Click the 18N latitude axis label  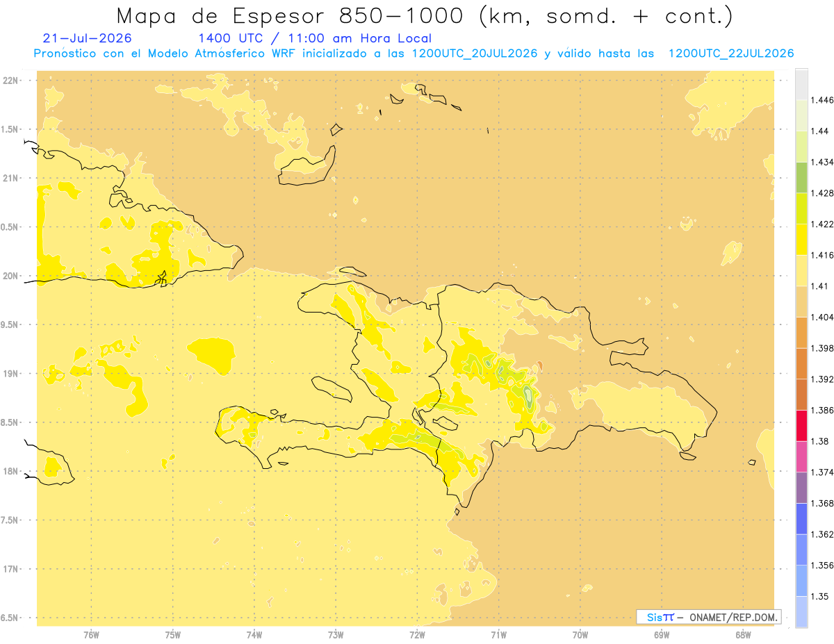tap(12, 471)
